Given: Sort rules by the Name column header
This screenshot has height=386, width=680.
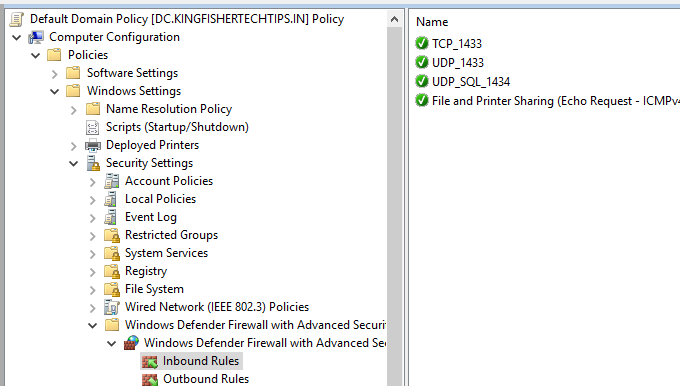Looking at the screenshot, I should tap(432, 22).
